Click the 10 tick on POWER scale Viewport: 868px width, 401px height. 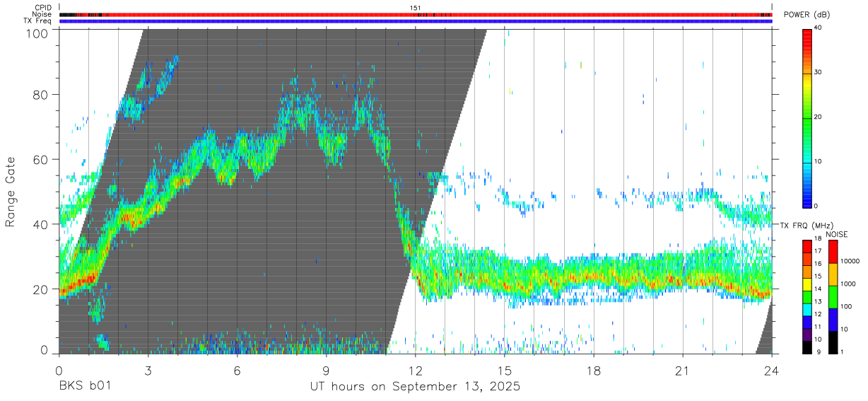coord(818,161)
